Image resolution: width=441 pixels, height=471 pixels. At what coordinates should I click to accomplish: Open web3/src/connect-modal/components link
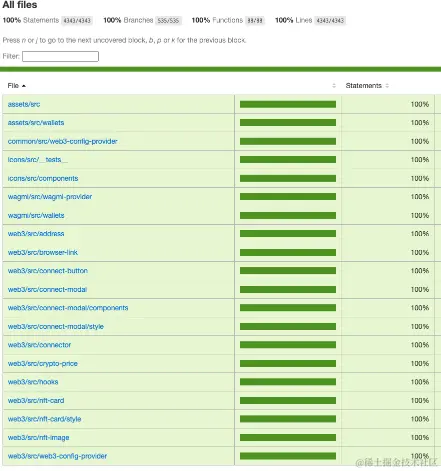[x=68, y=308]
